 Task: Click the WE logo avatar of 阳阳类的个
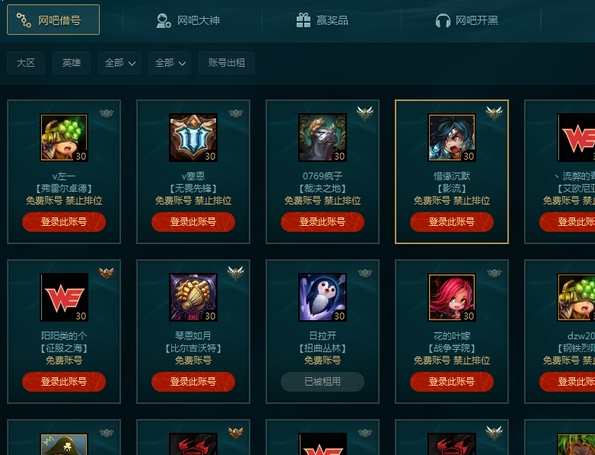64,297
